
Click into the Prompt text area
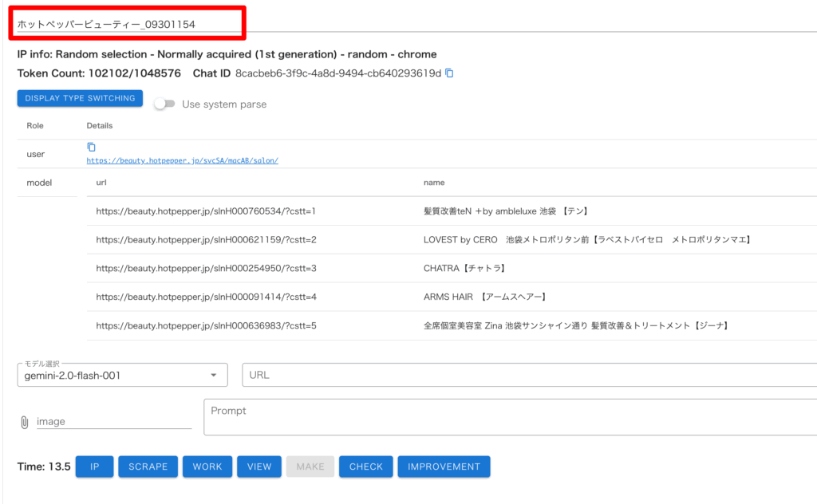coord(511,417)
